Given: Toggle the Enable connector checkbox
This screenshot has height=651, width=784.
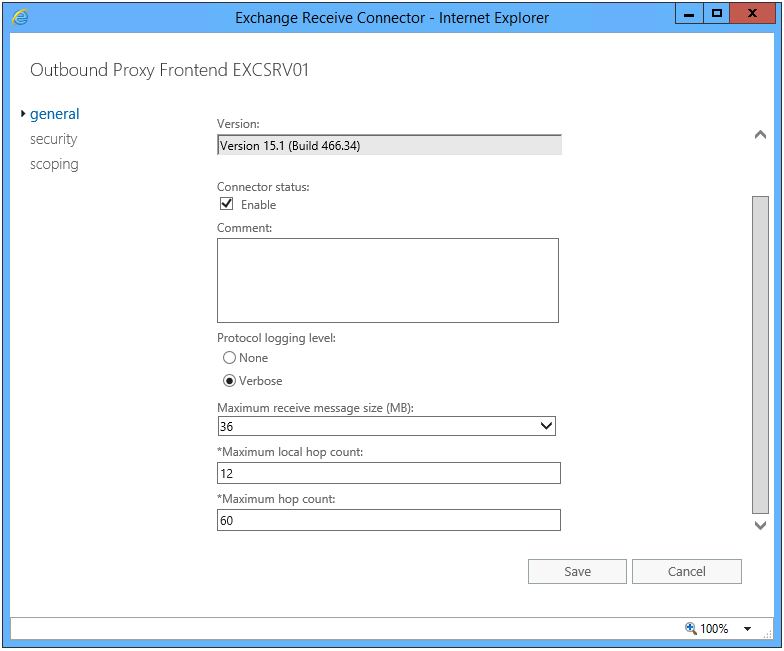Looking at the screenshot, I should click(226, 204).
